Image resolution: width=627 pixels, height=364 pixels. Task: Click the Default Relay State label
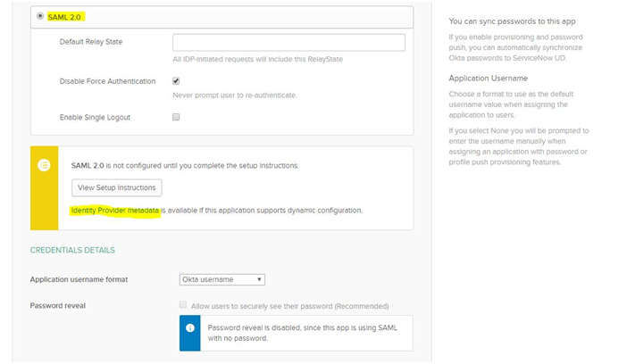[x=91, y=42]
